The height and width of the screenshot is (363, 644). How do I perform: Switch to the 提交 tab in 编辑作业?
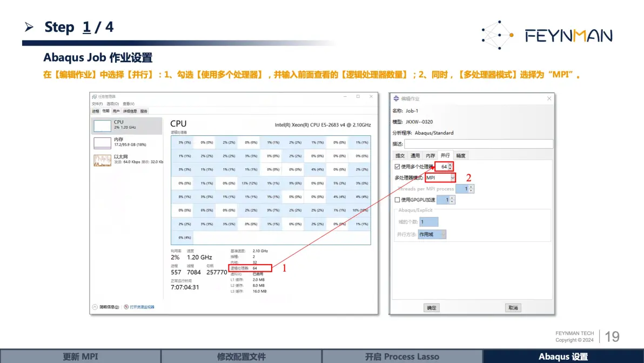[400, 156]
